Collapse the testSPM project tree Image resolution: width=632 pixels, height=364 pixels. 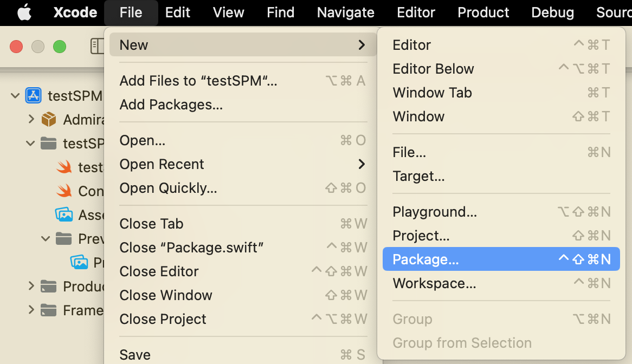click(x=15, y=96)
